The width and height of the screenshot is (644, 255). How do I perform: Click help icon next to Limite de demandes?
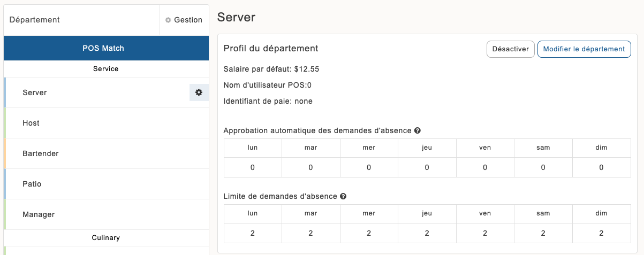coord(343,196)
